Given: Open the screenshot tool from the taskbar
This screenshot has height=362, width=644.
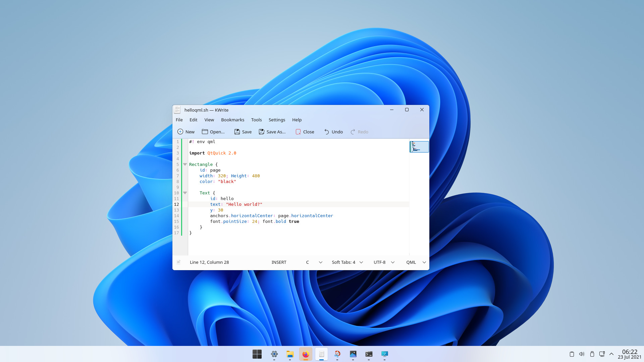Looking at the screenshot, I should tap(337, 354).
